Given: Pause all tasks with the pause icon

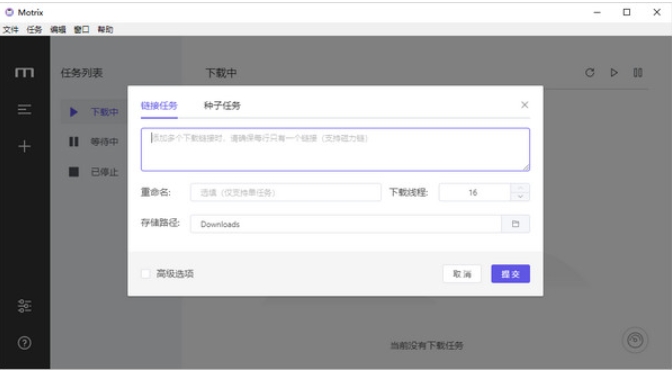Looking at the screenshot, I should [638, 72].
